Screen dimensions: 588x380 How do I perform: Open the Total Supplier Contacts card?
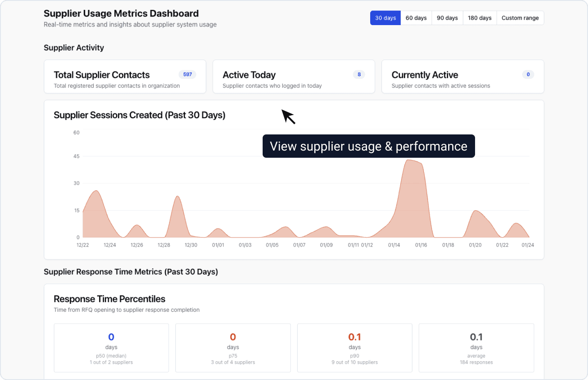pos(125,76)
